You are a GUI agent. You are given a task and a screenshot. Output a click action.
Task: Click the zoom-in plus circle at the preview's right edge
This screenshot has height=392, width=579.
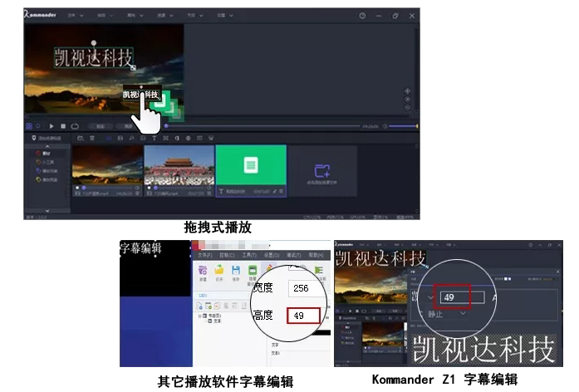[x=407, y=91]
